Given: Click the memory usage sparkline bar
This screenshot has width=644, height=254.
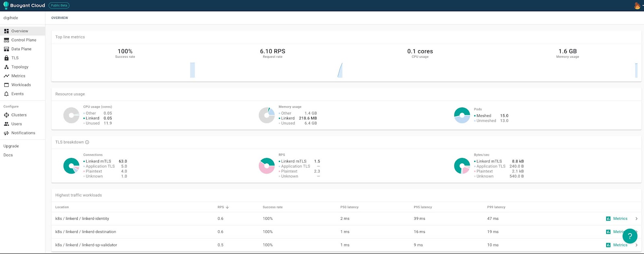Looking at the screenshot, I should tap(636, 70).
